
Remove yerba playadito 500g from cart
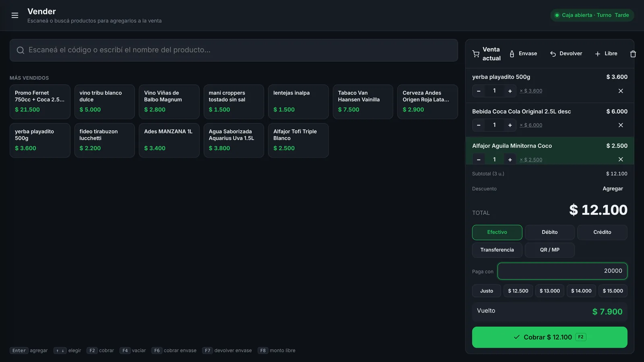[621, 91]
